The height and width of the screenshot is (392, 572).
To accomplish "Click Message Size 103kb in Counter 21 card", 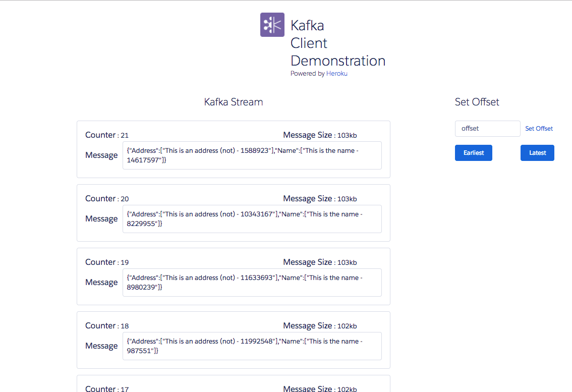I will click(x=320, y=135).
